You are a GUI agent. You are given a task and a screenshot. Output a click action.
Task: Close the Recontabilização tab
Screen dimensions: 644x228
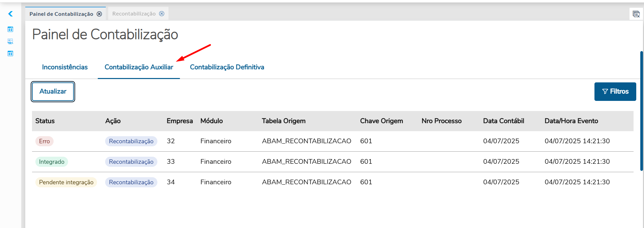pos(162,14)
